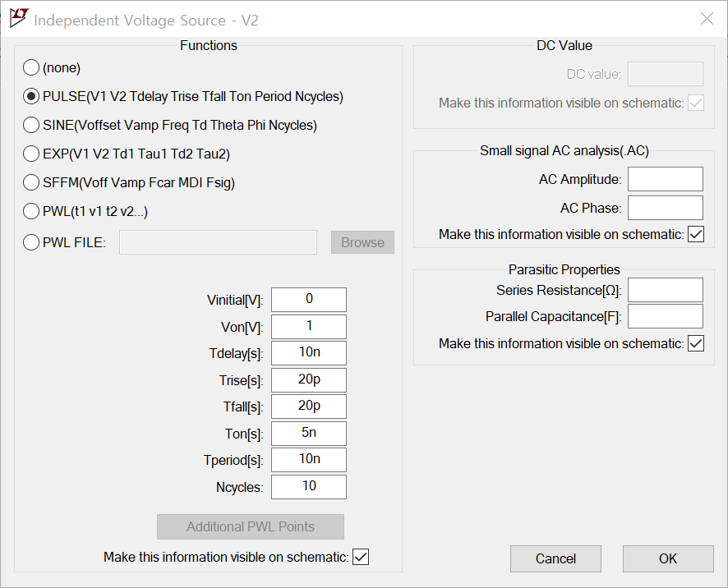Select the PULSE function radio button
The width and height of the screenshot is (728, 588).
tap(31, 96)
